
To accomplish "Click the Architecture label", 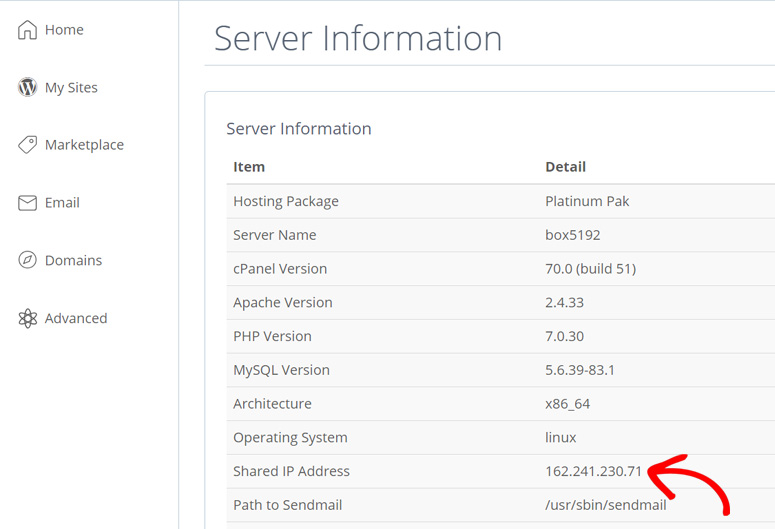I will 272,404.
